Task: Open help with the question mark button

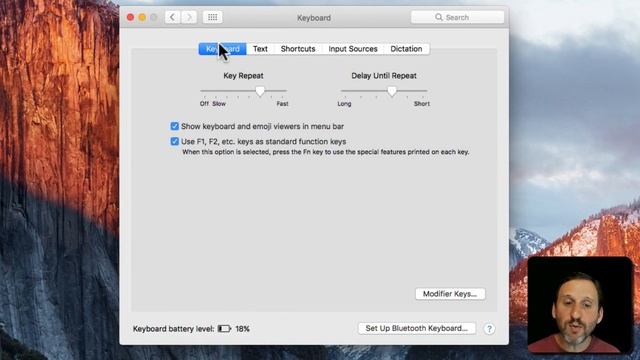Action: [489, 329]
